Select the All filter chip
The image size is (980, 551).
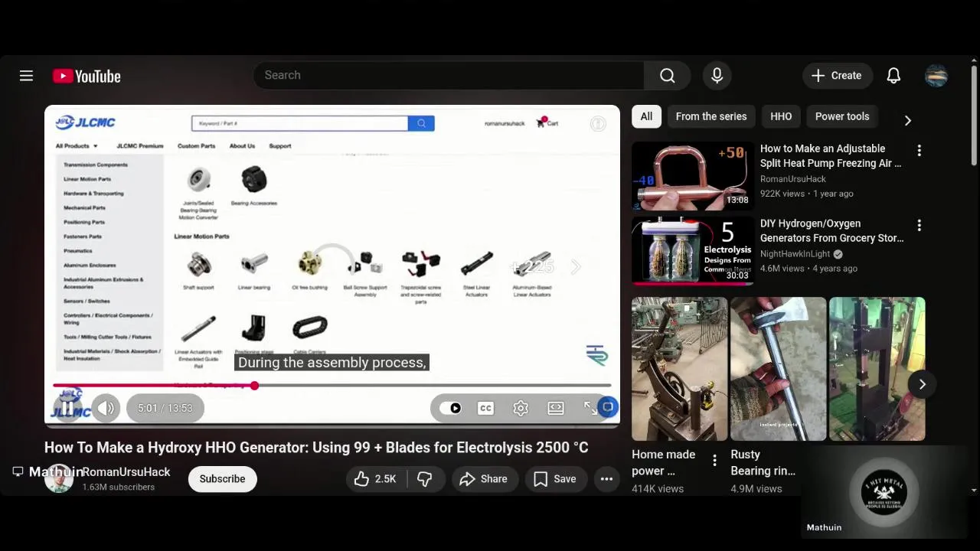point(646,116)
